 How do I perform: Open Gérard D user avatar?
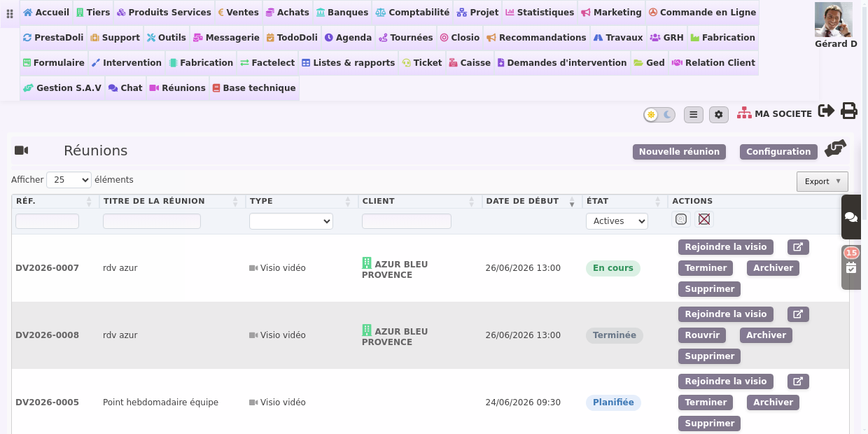pos(834,20)
